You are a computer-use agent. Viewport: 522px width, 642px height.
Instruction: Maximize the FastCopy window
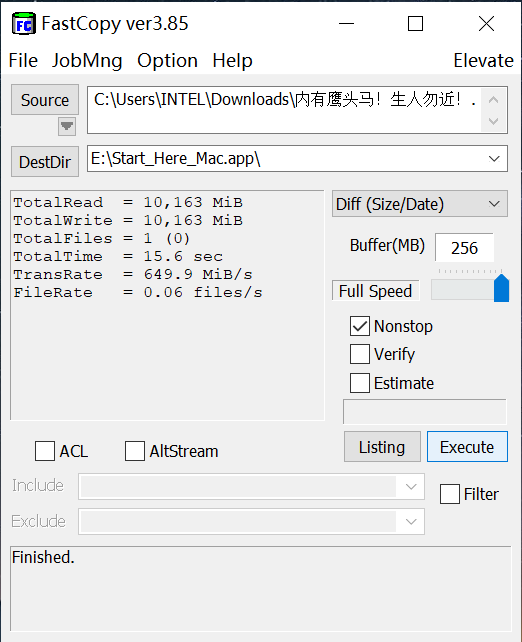pos(416,24)
